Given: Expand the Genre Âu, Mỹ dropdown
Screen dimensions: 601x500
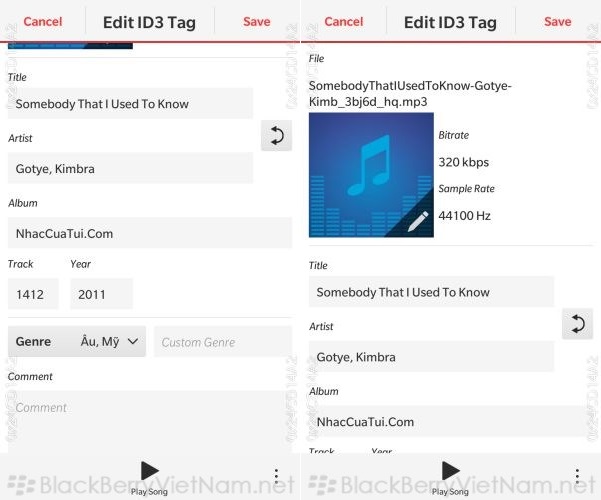Looking at the screenshot, I should 77,341.
